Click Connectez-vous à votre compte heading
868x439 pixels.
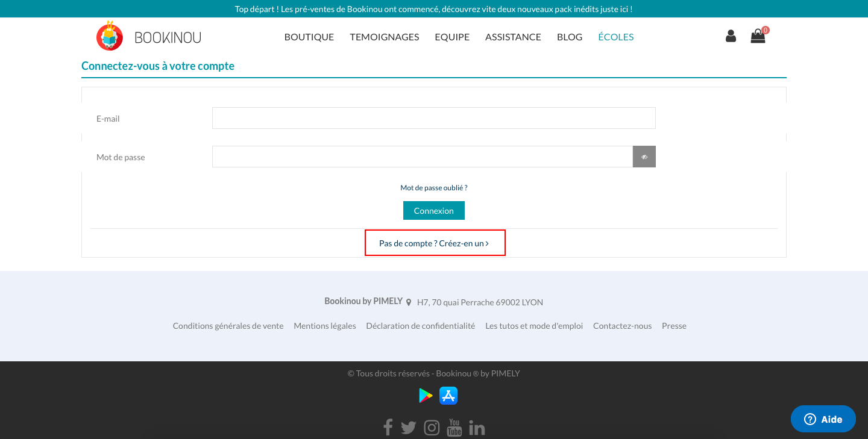coord(158,66)
